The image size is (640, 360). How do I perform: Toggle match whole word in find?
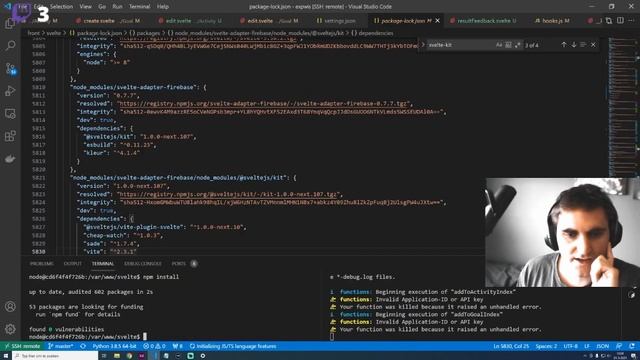click(x=508, y=45)
